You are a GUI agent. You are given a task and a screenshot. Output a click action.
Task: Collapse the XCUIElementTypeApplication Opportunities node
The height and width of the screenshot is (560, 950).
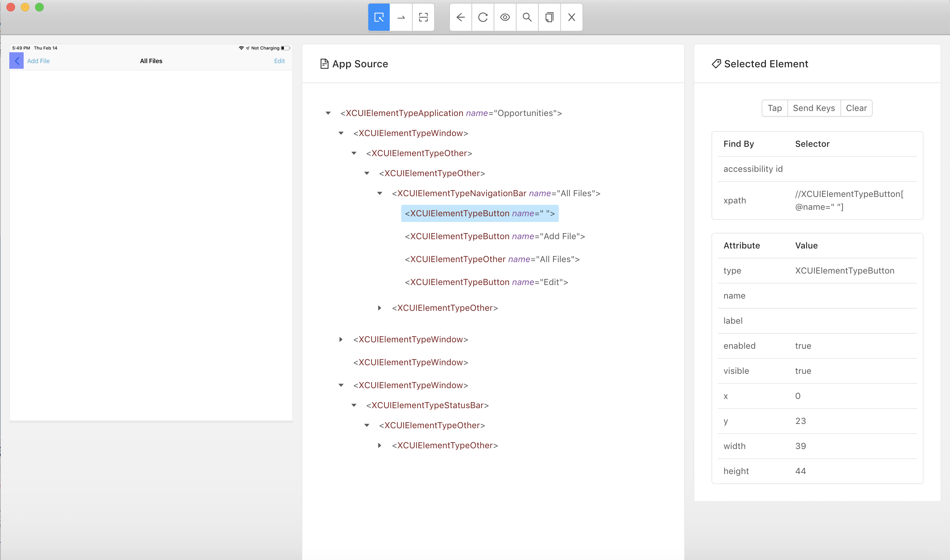(x=328, y=113)
